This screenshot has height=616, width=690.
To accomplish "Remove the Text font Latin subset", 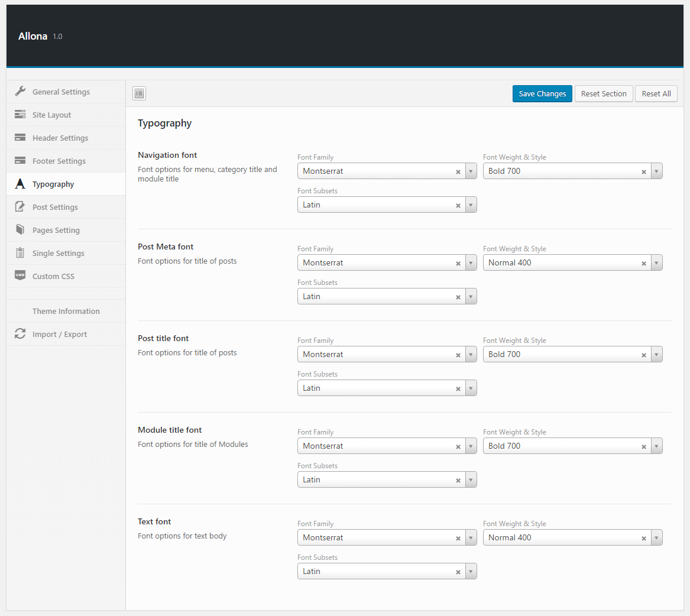I will pos(458,572).
